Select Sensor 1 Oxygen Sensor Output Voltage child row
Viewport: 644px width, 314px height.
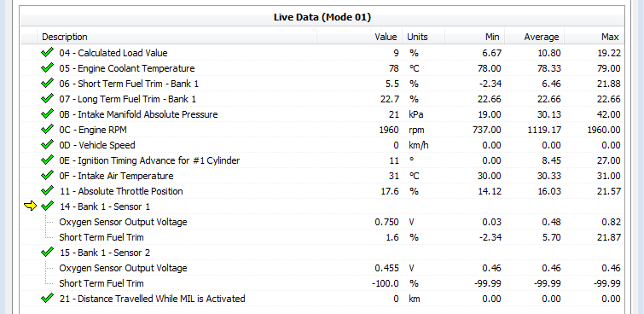pyautogui.click(x=322, y=222)
